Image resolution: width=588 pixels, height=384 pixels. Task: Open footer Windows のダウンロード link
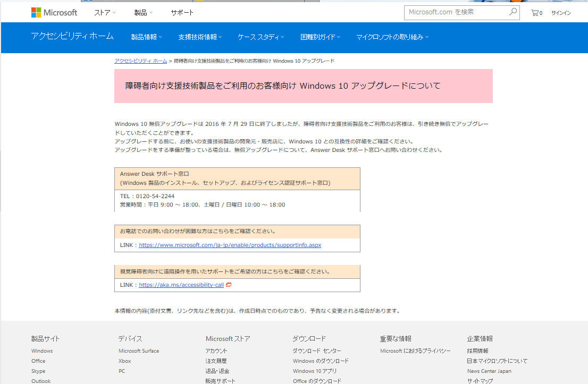321,361
